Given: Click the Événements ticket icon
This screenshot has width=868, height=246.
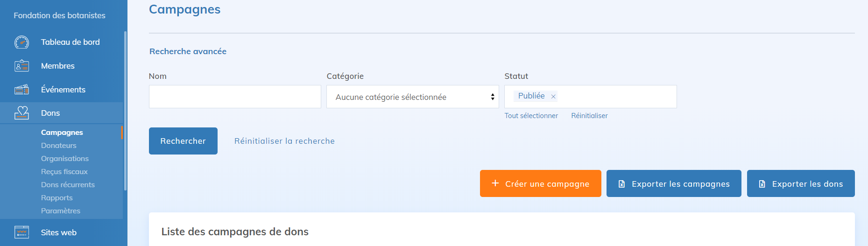Looking at the screenshot, I should click(21, 90).
